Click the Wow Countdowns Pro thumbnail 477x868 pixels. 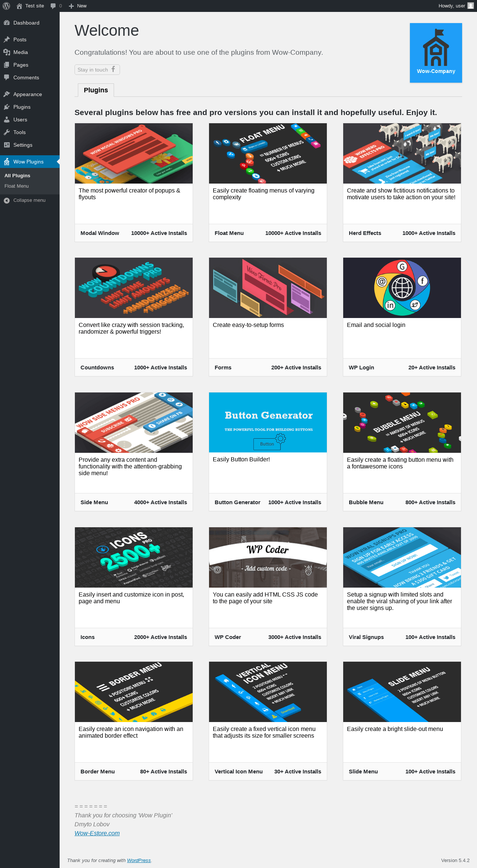coord(134,288)
